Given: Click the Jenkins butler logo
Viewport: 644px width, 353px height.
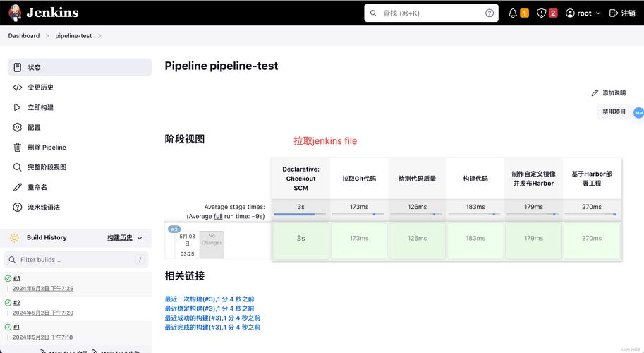Looking at the screenshot, I should [15, 13].
